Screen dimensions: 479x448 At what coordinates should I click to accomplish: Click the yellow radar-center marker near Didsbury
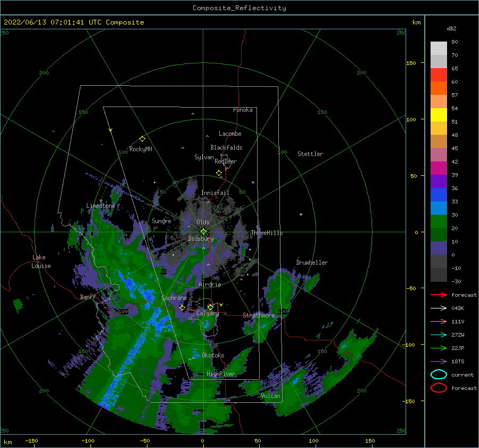(x=203, y=232)
